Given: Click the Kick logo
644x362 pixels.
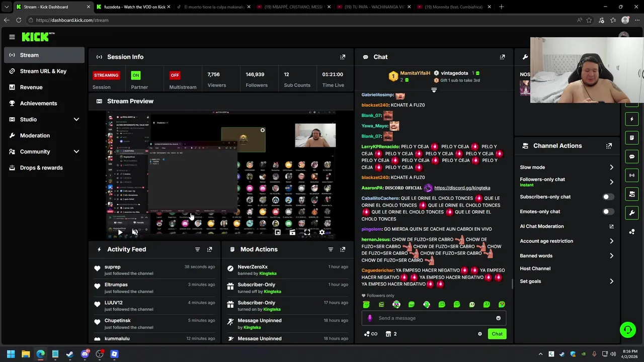Looking at the screenshot, I should [38, 37].
